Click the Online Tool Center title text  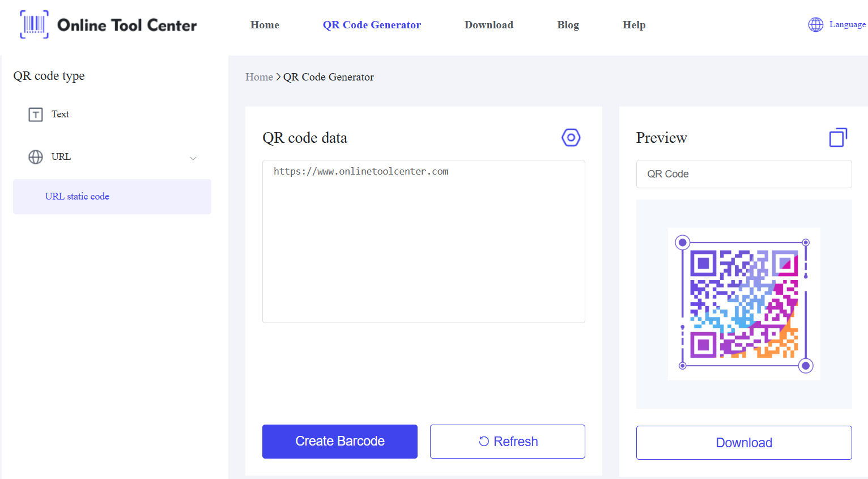tap(127, 25)
